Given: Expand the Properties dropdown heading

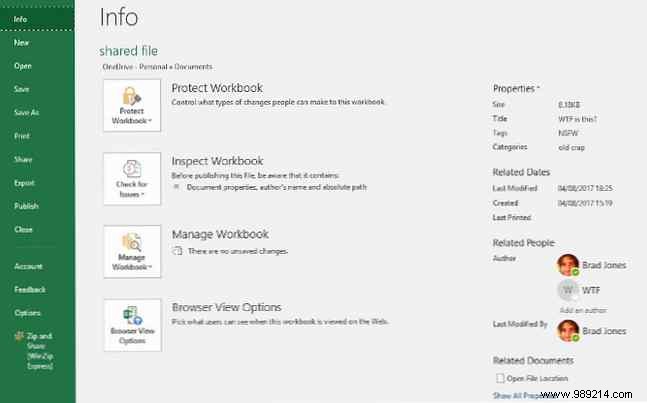Looking at the screenshot, I should 516,88.
